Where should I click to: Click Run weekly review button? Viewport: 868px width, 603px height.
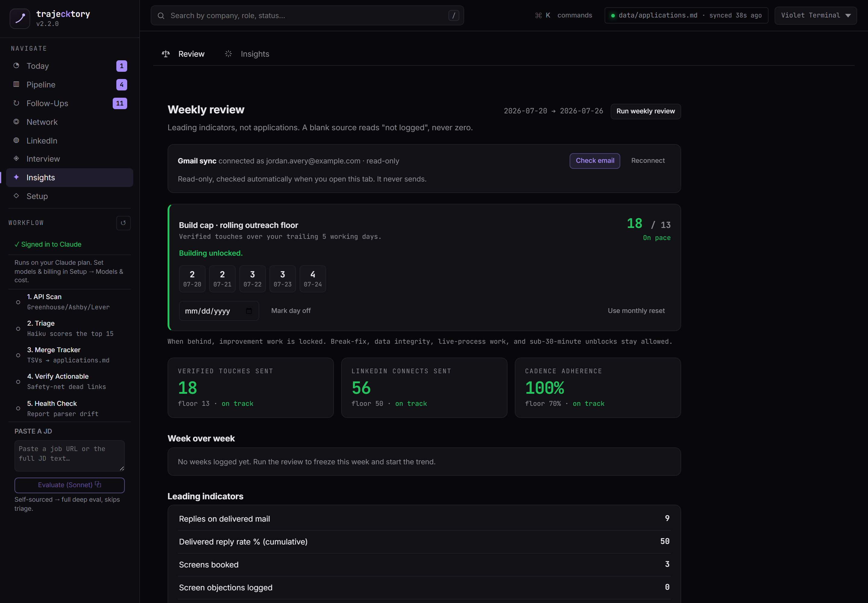(645, 111)
